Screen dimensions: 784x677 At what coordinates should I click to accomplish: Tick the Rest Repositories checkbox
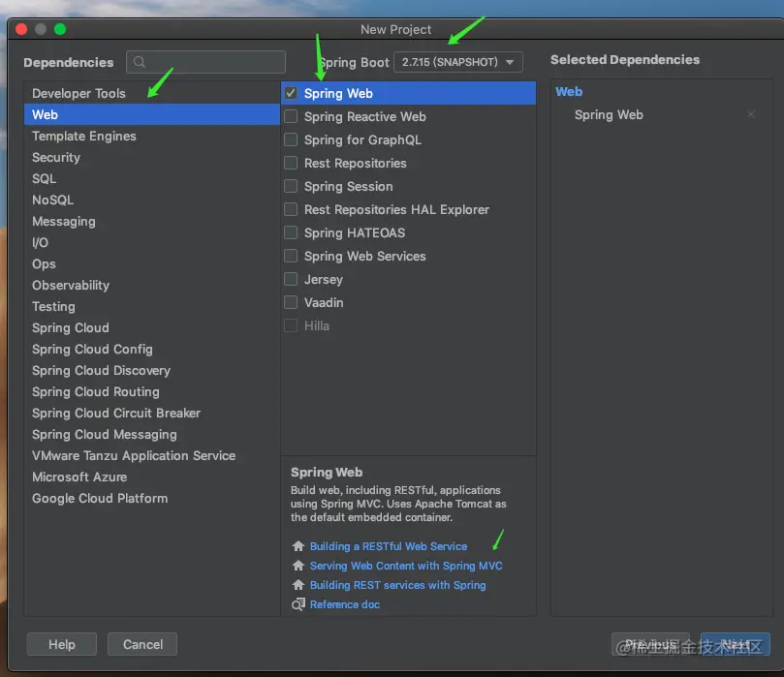291,163
